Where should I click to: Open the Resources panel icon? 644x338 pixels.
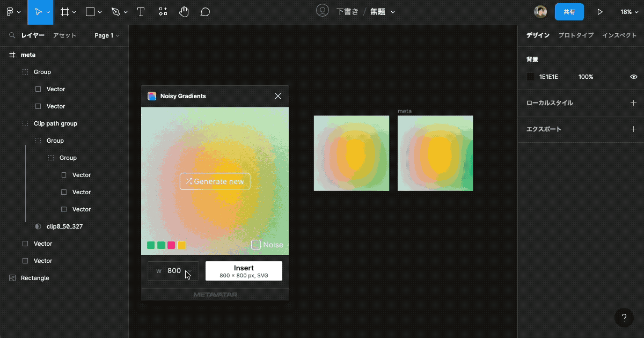point(163,11)
